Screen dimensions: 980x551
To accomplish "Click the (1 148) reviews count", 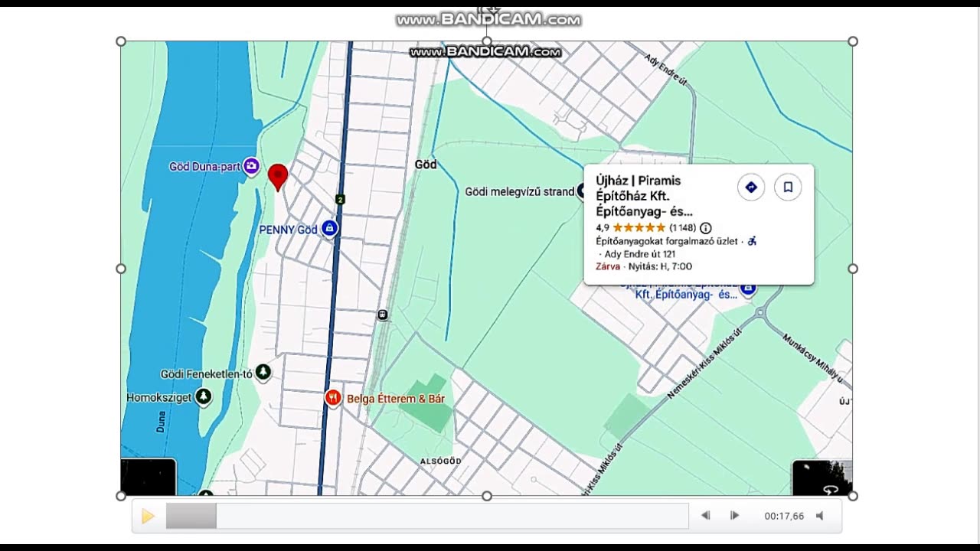I will pos(682,228).
